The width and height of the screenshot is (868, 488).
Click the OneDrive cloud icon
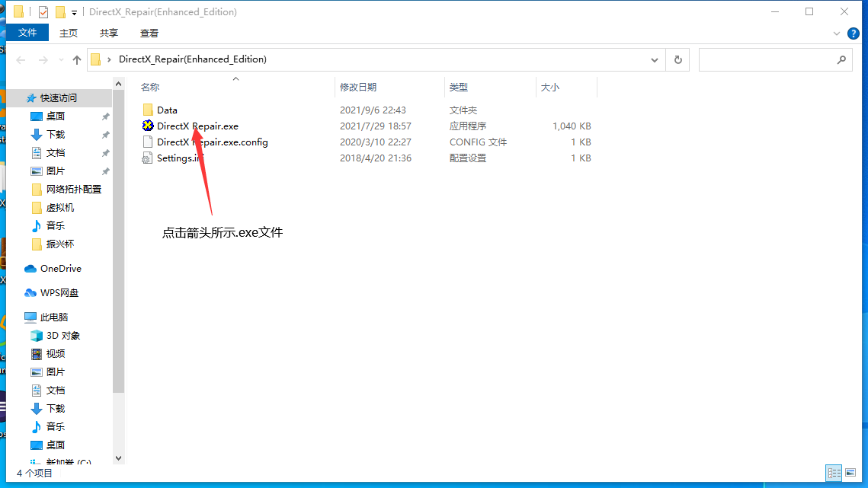coord(30,268)
